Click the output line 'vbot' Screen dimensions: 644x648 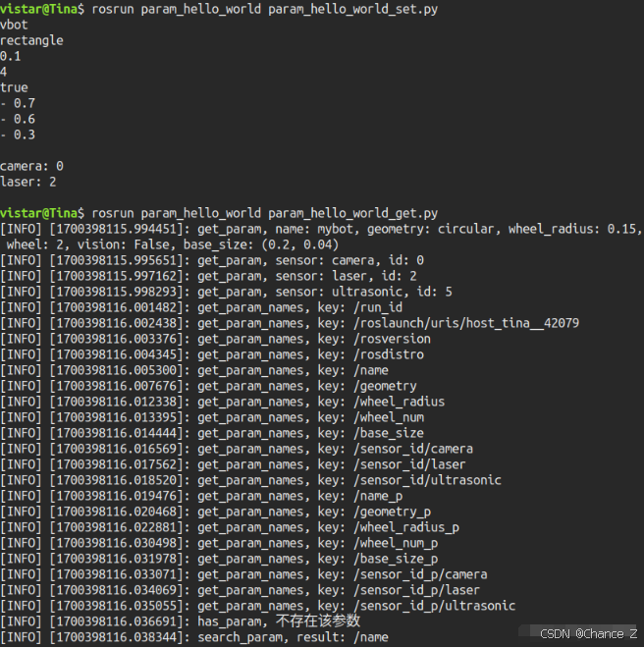pyautogui.click(x=14, y=25)
